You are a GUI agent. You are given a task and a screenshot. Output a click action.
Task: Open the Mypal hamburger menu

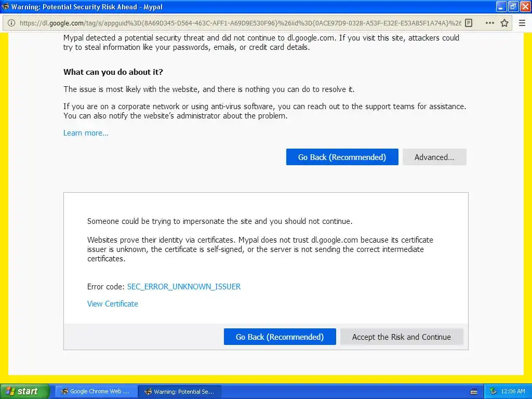click(x=522, y=23)
